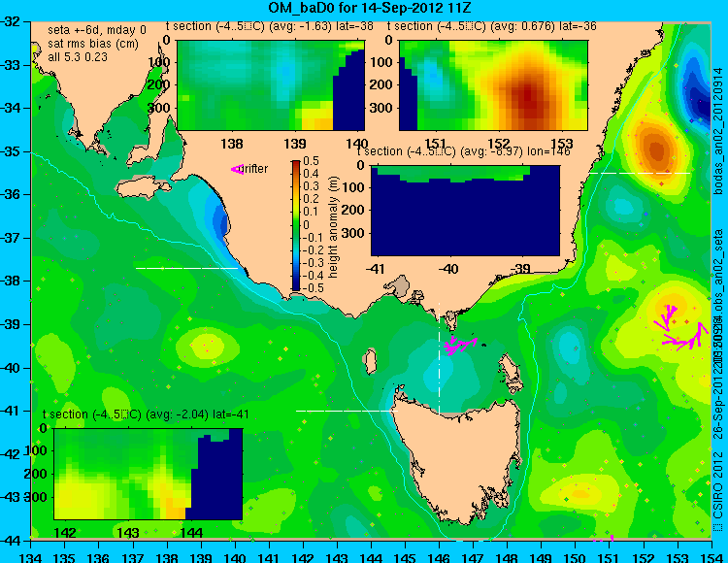Screen dimensions: 728x563
Task: Click Kangaroo Island on the map
Action: [143, 188]
